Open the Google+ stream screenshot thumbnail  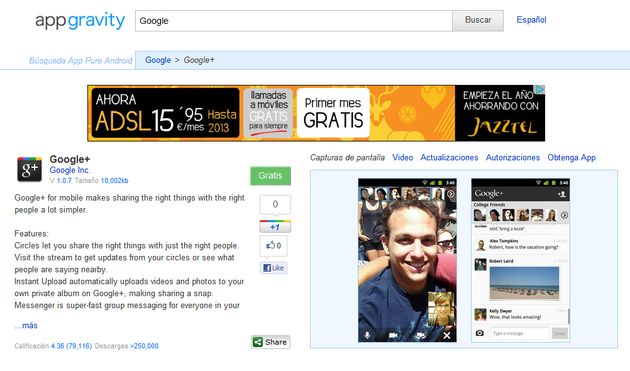tap(520, 260)
